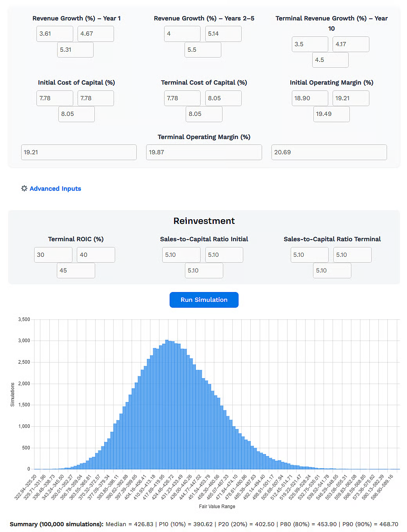The image size is (407, 532).
Task: Edit Initial Operating Margin field showing 19.49
Action: pos(331,114)
